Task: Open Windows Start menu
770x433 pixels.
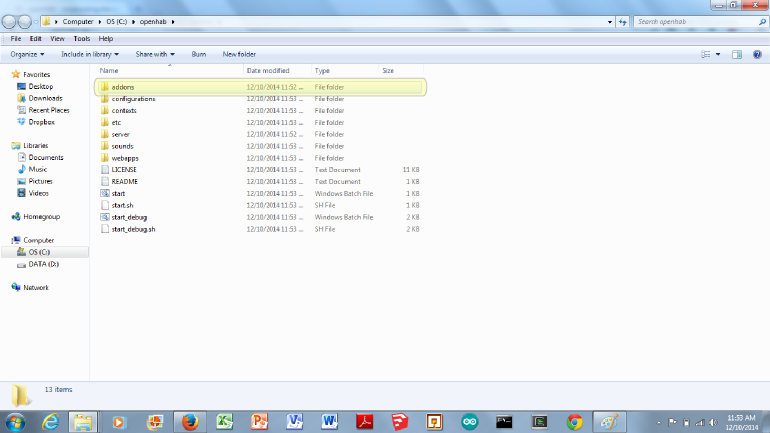Action: click(15, 422)
